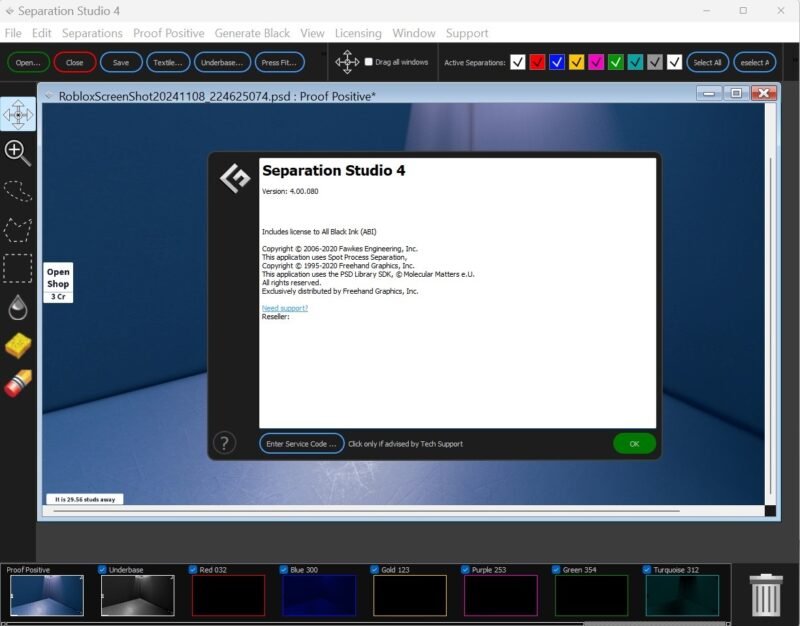
Task: Select the Turquoise 312 channel thumbnail
Action: pyautogui.click(x=683, y=595)
